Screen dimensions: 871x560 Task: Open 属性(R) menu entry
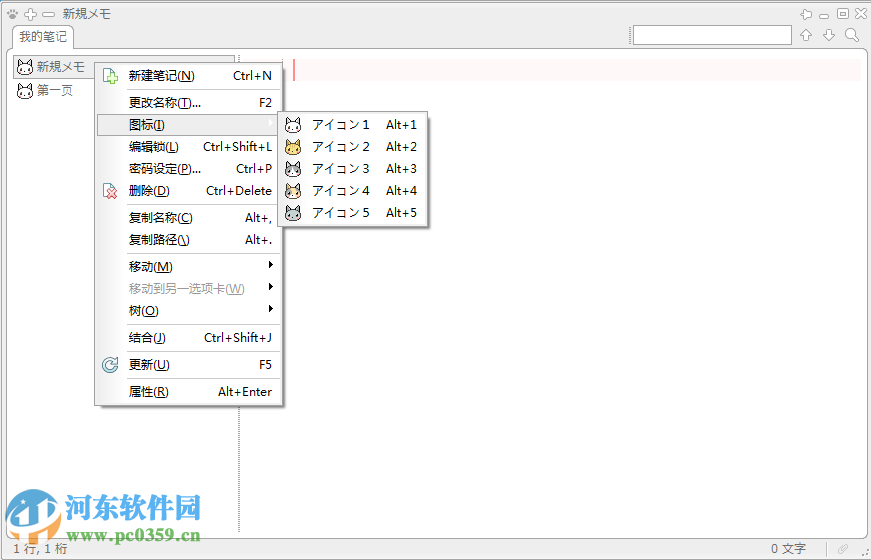tap(188, 392)
